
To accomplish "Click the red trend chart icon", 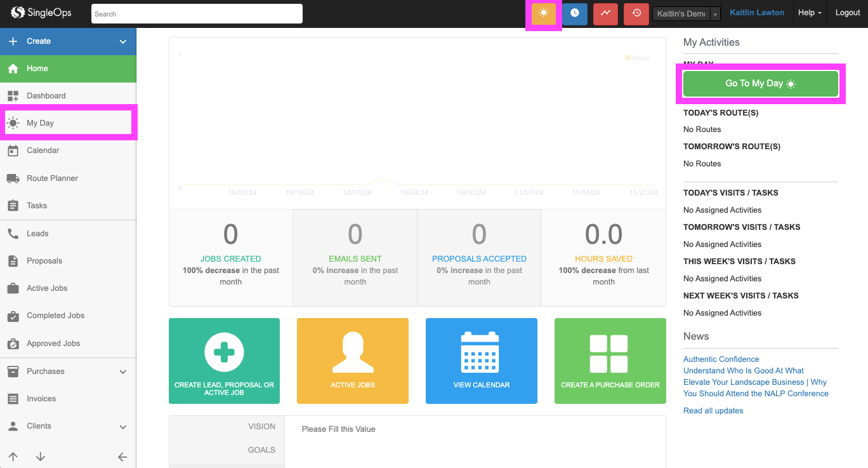I will pyautogui.click(x=605, y=13).
